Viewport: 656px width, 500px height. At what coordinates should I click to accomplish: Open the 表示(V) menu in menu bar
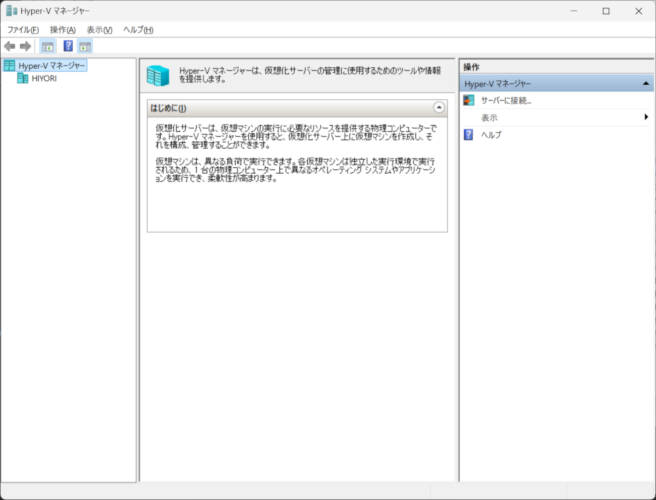pyautogui.click(x=99, y=30)
